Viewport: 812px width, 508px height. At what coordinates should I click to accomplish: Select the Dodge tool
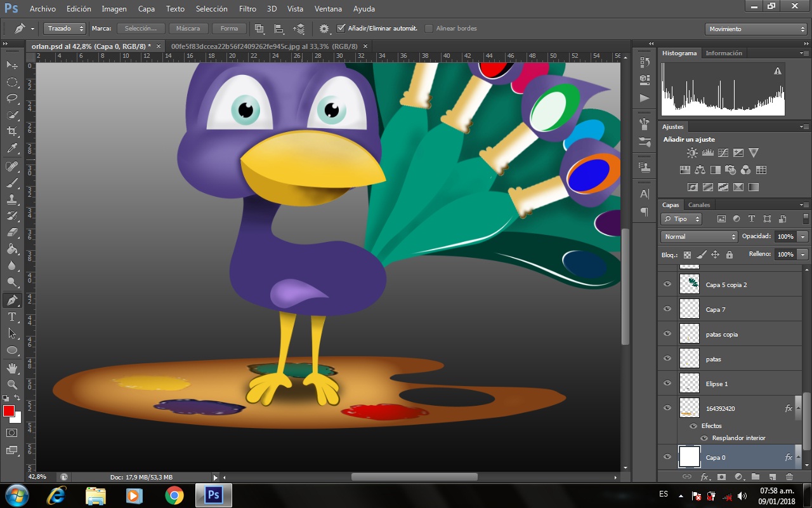[12, 283]
